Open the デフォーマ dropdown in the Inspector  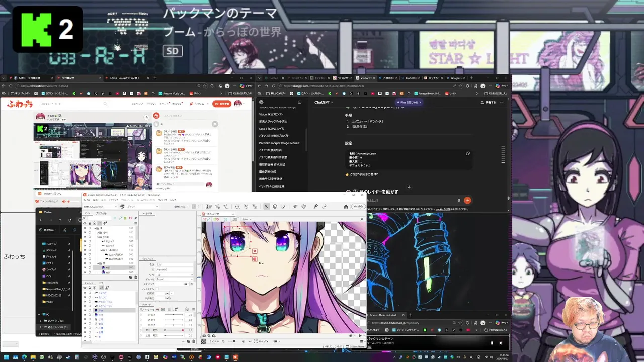[175, 279]
